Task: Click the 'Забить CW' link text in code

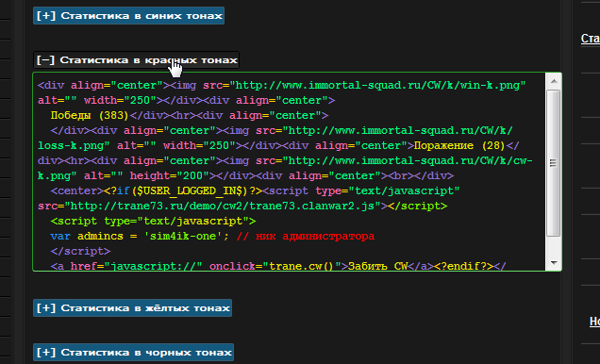Action: [x=377, y=266]
